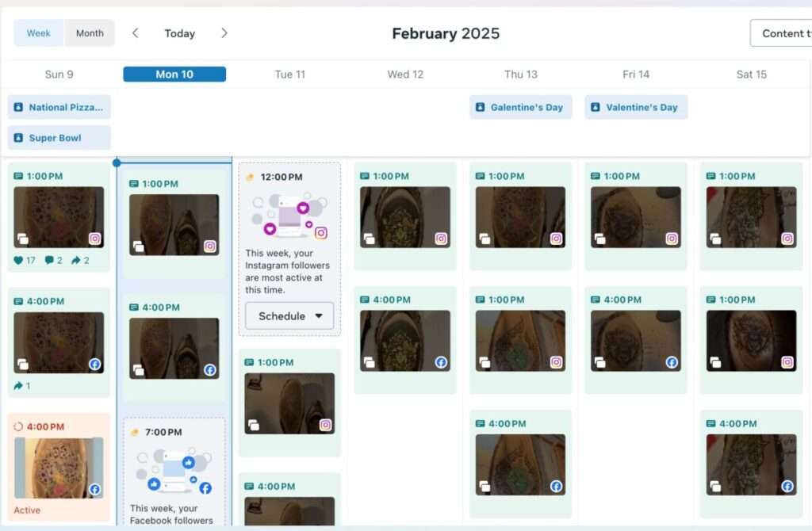The width and height of the screenshot is (812, 531).
Task: Open Saturday 4:00 PM Facebook post thumbnail
Action: point(751,464)
